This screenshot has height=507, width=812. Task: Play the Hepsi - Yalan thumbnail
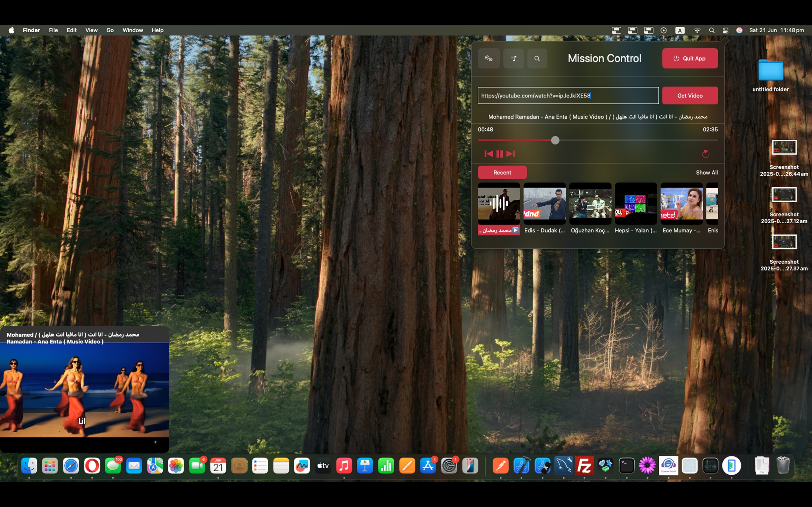coord(636,204)
